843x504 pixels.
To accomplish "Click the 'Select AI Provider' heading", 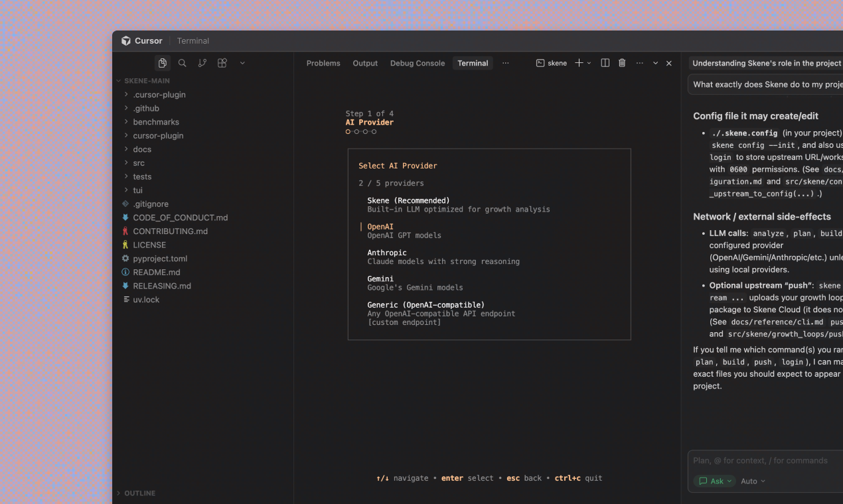I will [x=398, y=166].
